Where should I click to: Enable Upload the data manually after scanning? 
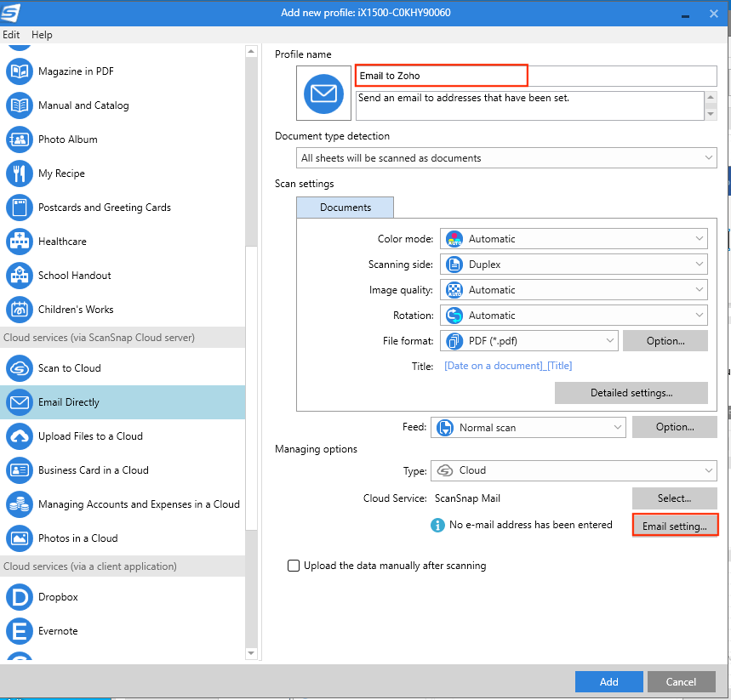pos(294,566)
